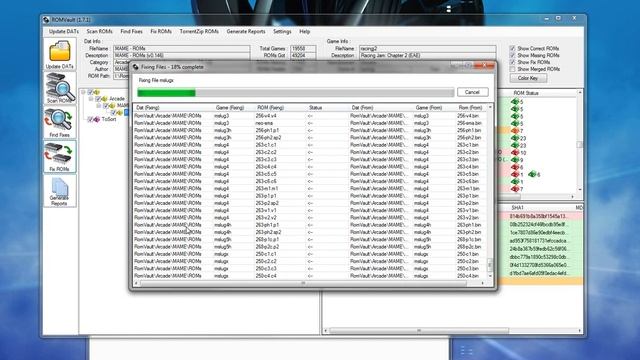Click the orange ROM status icon labelled 7
Screen dimensions: 640x360
[515, 131]
